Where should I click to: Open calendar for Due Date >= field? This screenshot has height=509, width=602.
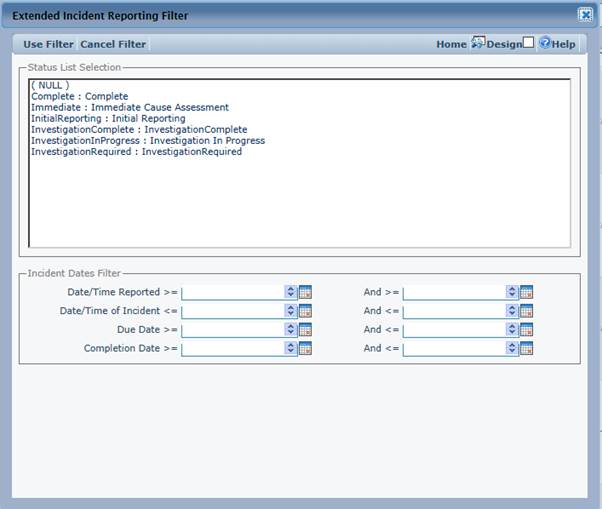(x=306, y=329)
